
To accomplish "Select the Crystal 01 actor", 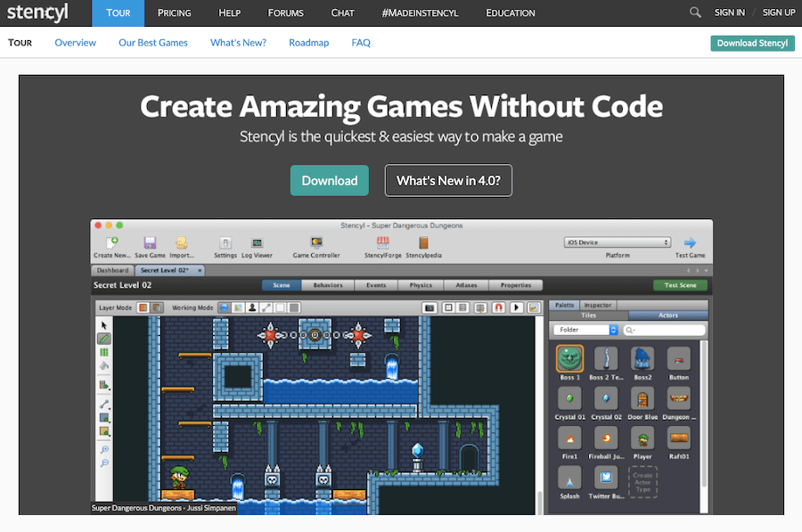I will pyautogui.click(x=569, y=398).
